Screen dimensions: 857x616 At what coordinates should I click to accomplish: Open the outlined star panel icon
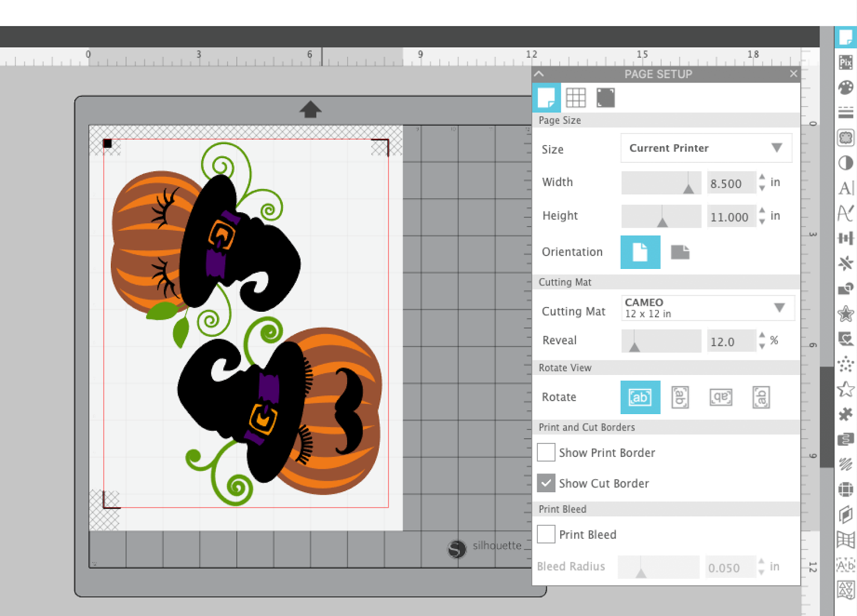(x=846, y=389)
